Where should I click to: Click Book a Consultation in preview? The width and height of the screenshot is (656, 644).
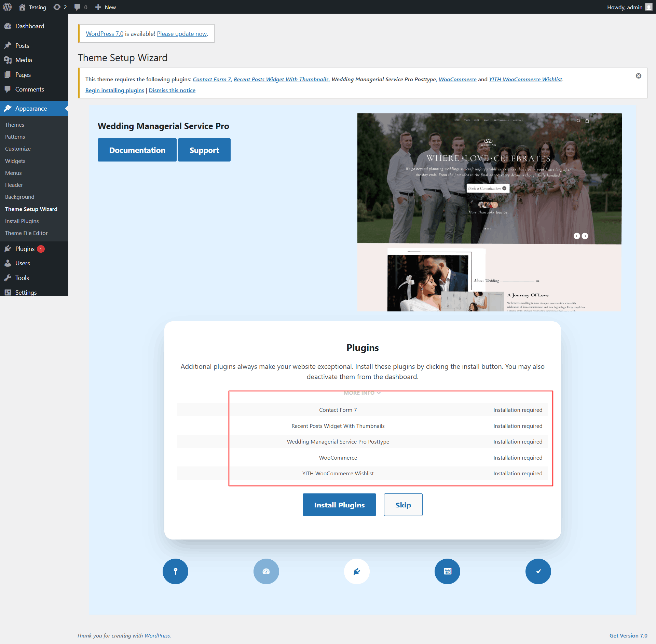pos(488,188)
